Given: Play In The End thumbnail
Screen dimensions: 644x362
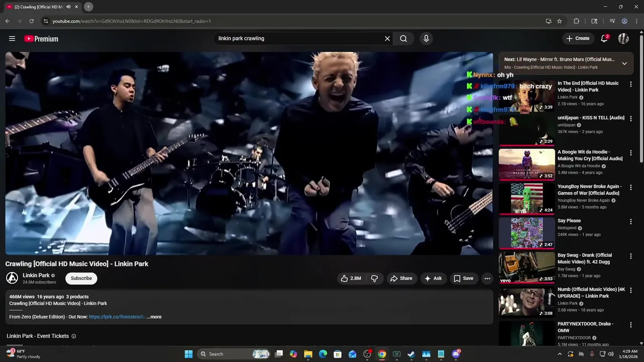Looking at the screenshot, I should point(527,96).
